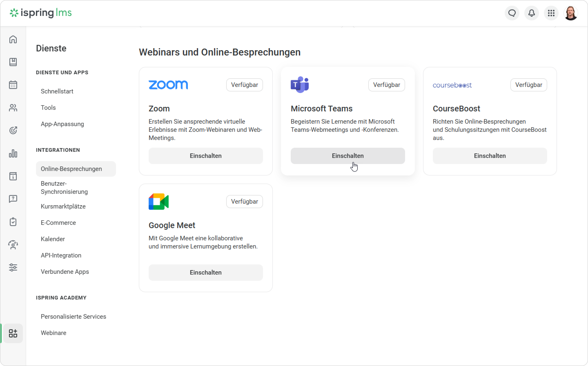Click Verfügbar badge on Microsoft Teams card
Viewport: 588px width, 366px height.
[386, 85]
